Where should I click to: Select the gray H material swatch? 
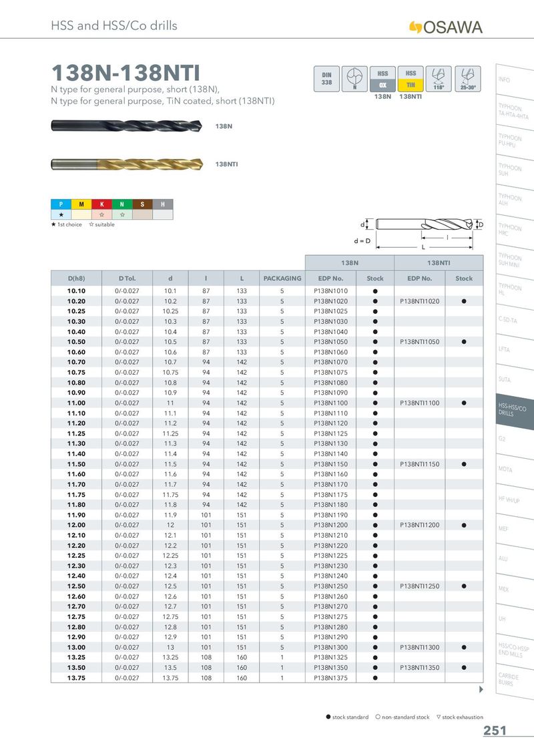point(162,204)
